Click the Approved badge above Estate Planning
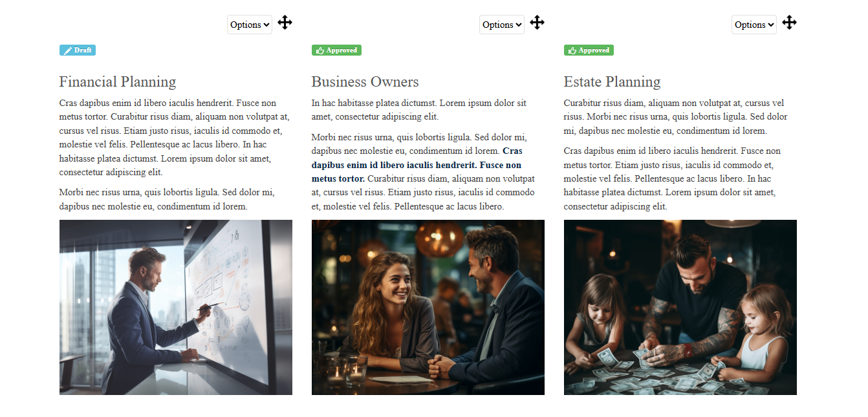Image resolution: width=868 pixels, height=417 pixels. point(589,50)
